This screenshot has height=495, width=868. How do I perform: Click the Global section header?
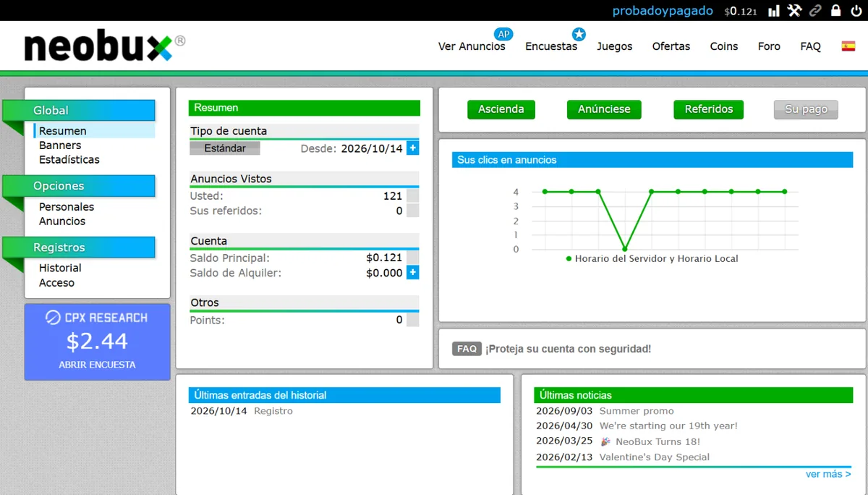tap(79, 111)
